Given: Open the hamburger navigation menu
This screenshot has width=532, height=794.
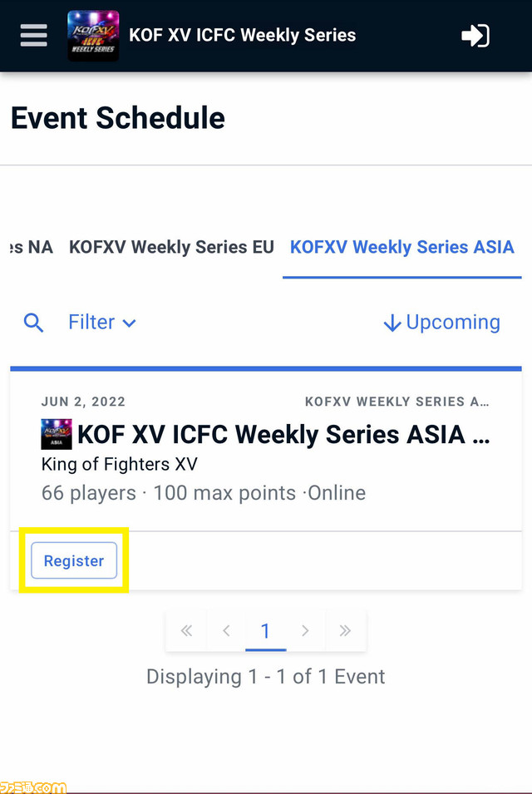Looking at the screenshot, I should [33, 35].
